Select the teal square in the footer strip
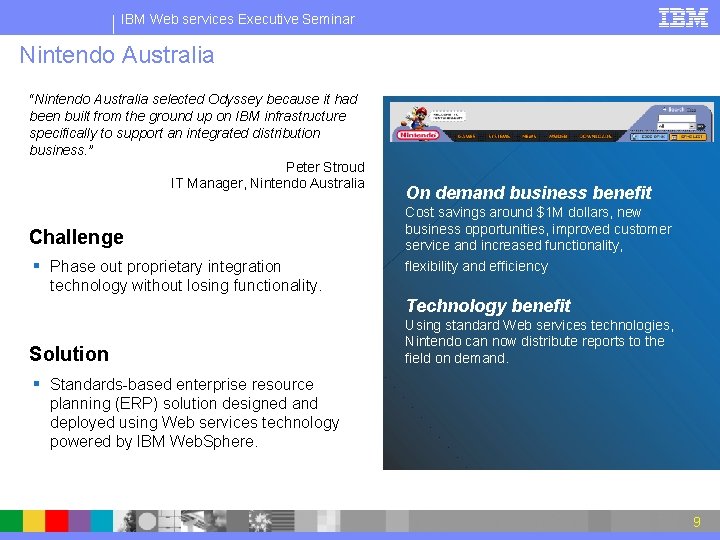Image resolution: width=720 pixels, height=540 pixels. [x=101, y=521]
